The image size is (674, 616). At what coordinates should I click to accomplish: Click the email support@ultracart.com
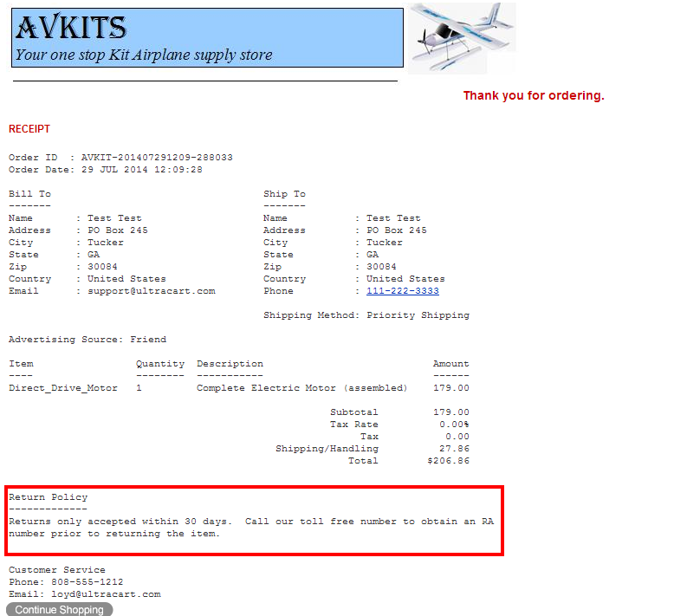point(152,291)
